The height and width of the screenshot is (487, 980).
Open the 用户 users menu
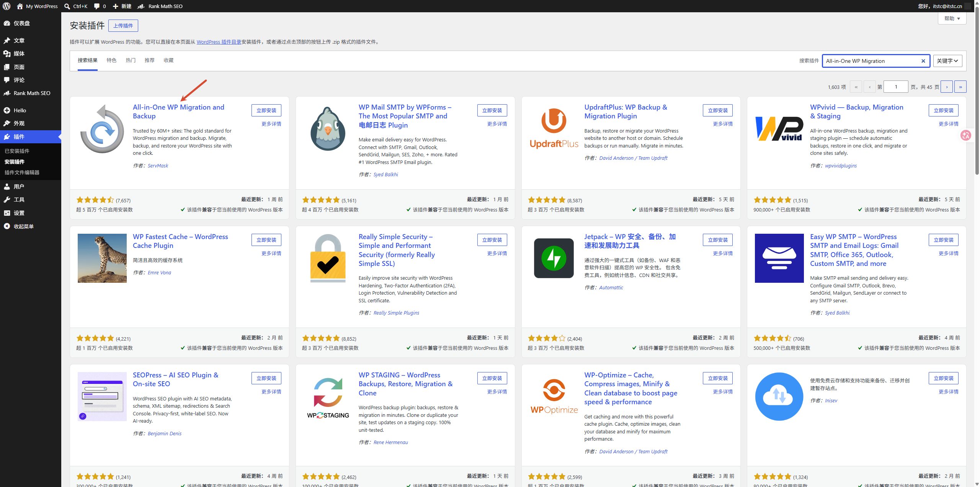pyautogui.click(x=31, y=187)
